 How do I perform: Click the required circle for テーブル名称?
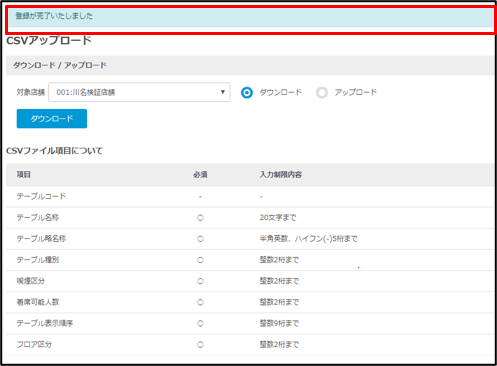tap(200, 218)
